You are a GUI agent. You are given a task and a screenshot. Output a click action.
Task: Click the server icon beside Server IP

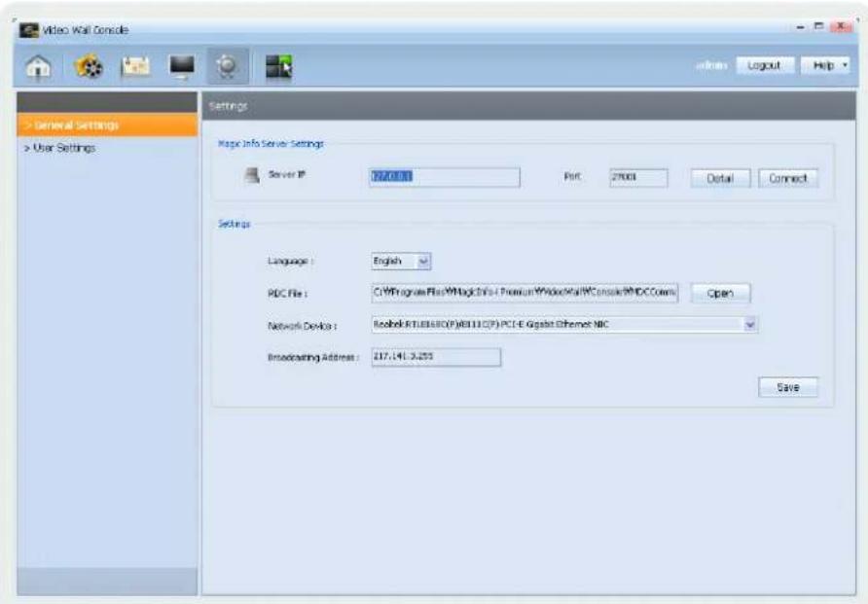[252, 175]
